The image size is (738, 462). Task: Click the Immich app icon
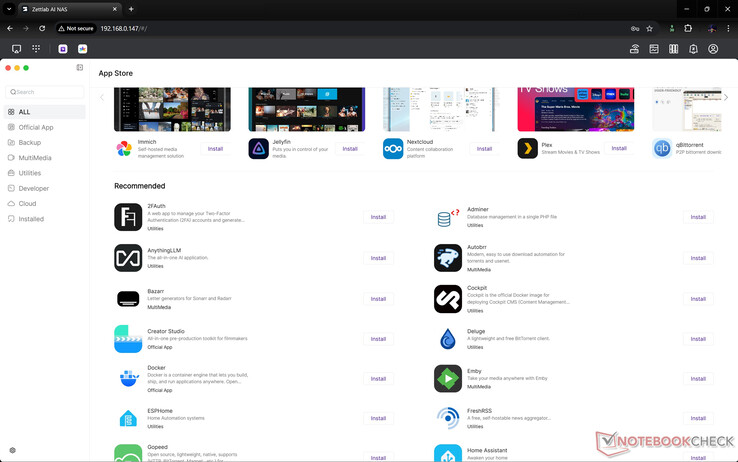tap(124, 149)
